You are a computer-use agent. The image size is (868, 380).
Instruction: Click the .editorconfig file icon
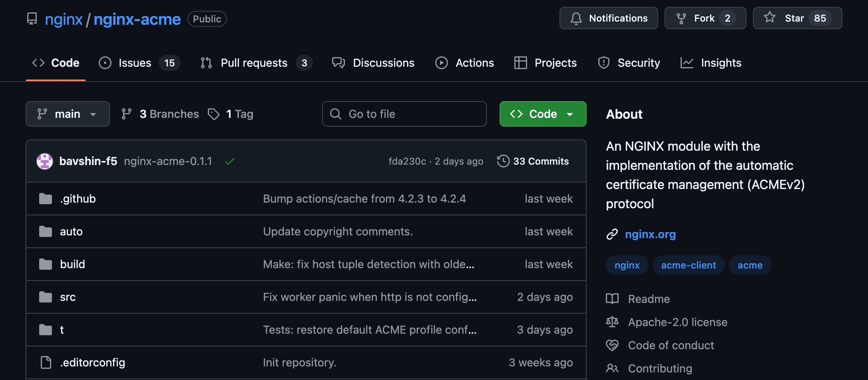tap(46, 362)
